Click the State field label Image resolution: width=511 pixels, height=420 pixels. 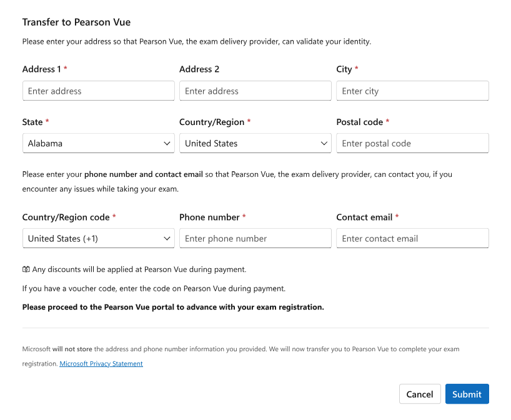(x=32, y=122)
